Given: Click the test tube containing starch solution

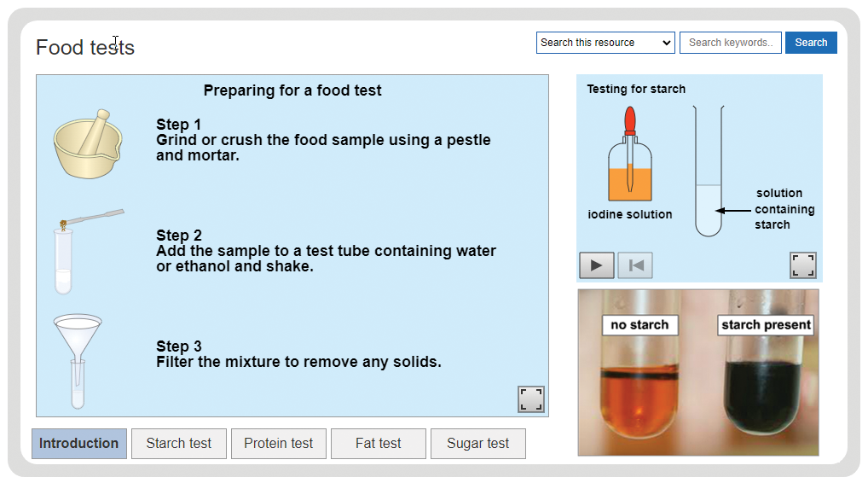Looking at the screenshot, I should pos(709,172).
